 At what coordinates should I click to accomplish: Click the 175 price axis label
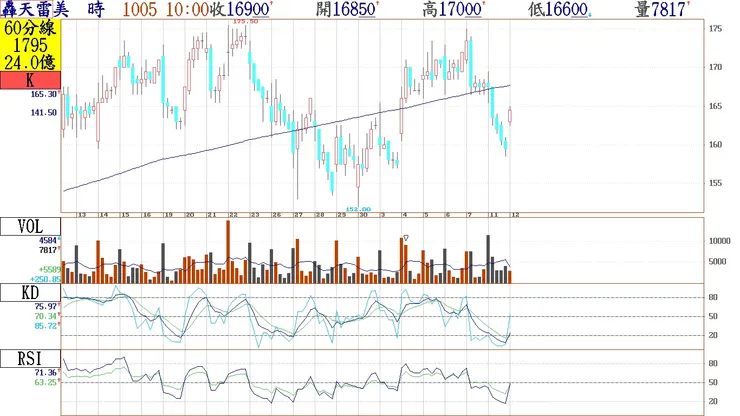pos(715,29)
